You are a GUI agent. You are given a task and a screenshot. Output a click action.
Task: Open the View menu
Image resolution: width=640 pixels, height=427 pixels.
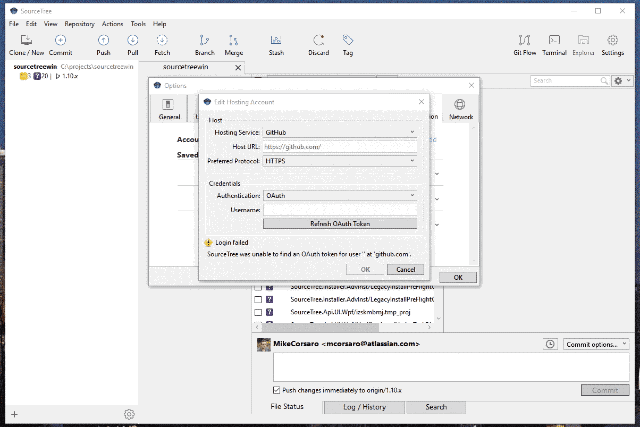(51, 24)
